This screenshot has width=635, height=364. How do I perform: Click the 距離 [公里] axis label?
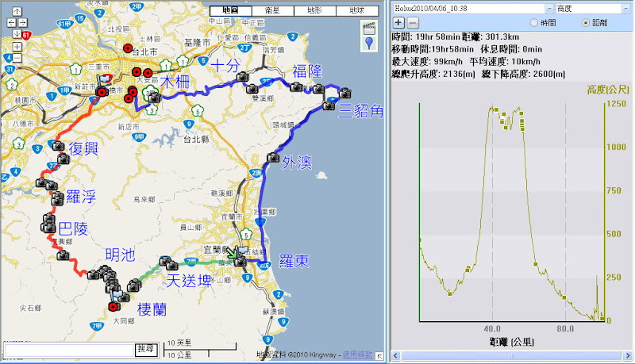click(x=511, y=342)
